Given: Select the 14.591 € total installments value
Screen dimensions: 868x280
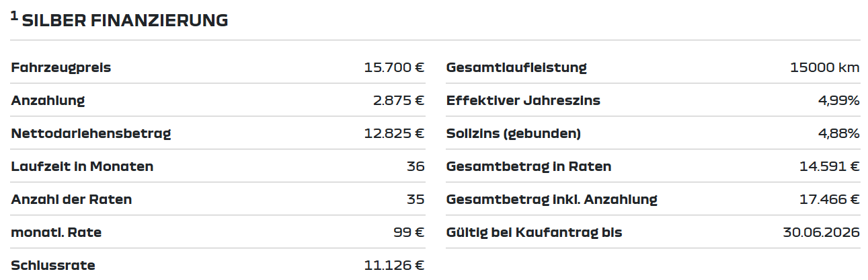Looking at the screenshot, I should pyautogui.click(x=830, y=166).
